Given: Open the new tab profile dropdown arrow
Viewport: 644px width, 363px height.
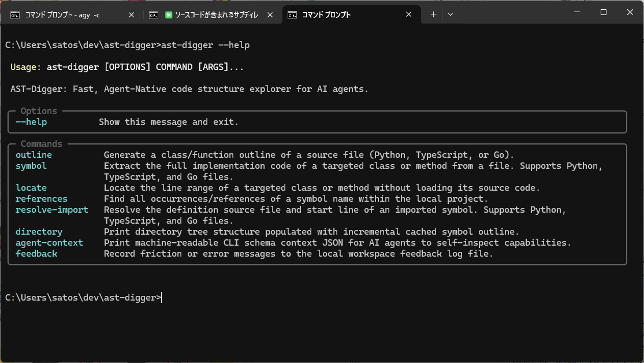Looking at the screenshot, I should [x=451, y=14].
